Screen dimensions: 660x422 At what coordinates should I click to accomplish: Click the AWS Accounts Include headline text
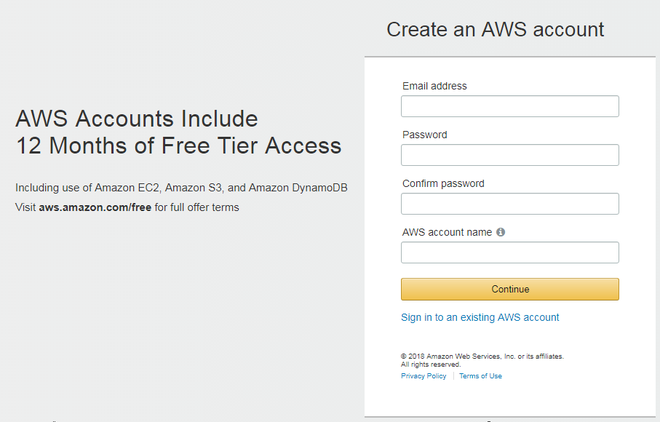137,118
